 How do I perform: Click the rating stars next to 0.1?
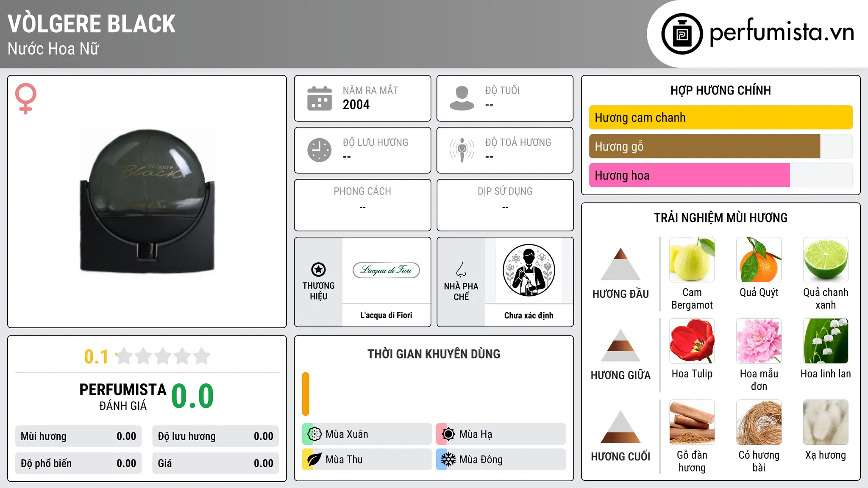coord(163,356)
